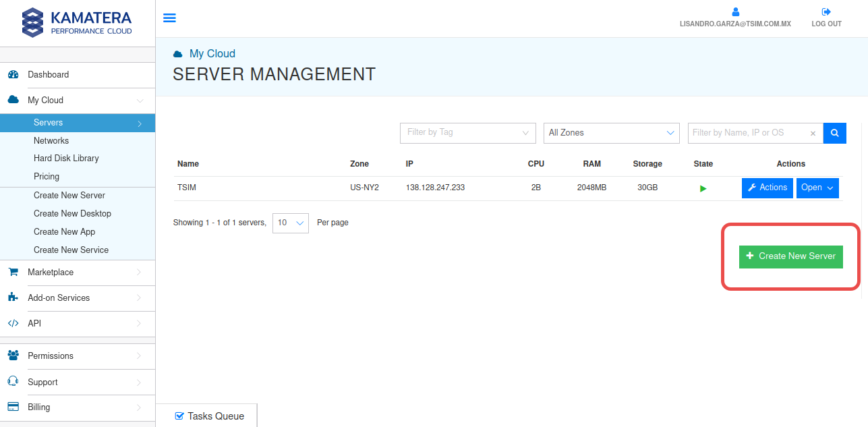Select Networks in the sidebar

click(x=51, y=141)
